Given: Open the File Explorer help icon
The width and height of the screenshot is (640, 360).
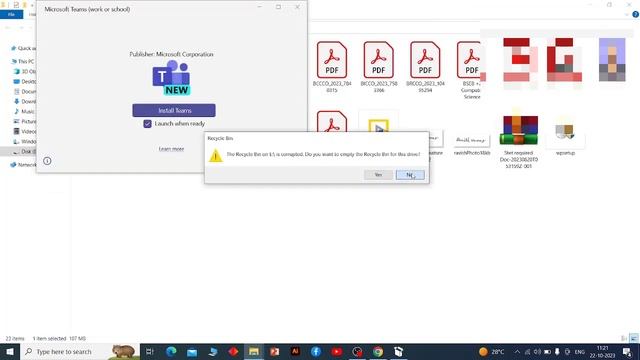Looking at the screenshot, I should click(x=636, y=14).
